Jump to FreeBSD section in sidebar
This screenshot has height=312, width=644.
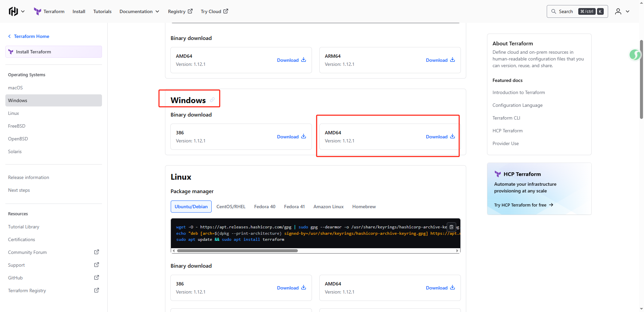pos(17,126)
